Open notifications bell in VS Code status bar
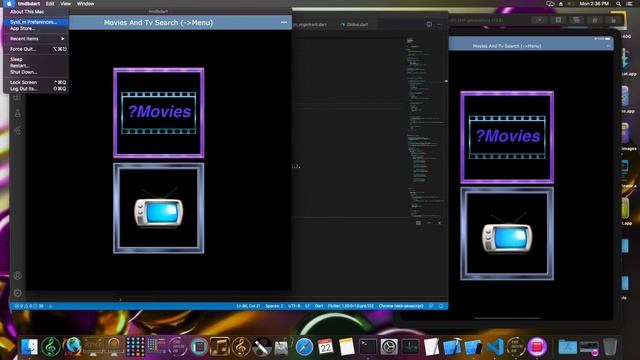The image size is (640, 360). coord(441,306)
